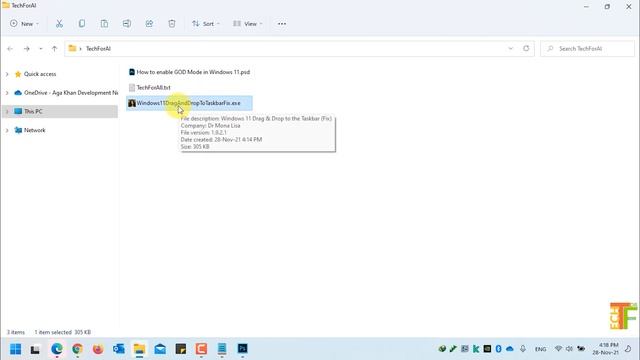Open the Windows Start menu
The width and height of the screenshot is (640, 360).
point(16,349)
